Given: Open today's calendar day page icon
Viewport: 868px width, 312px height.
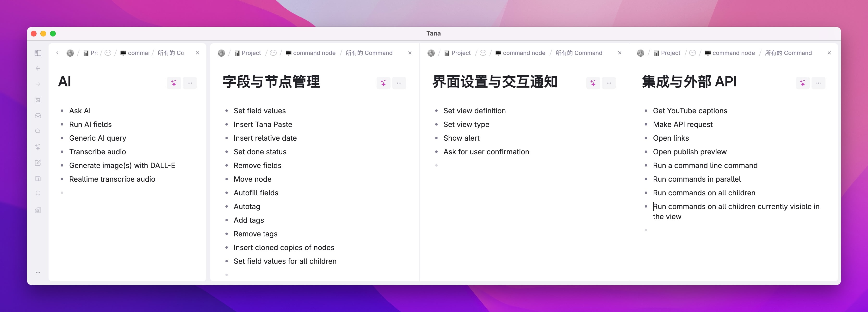Looking at the screenshot, I should (38, 100).
